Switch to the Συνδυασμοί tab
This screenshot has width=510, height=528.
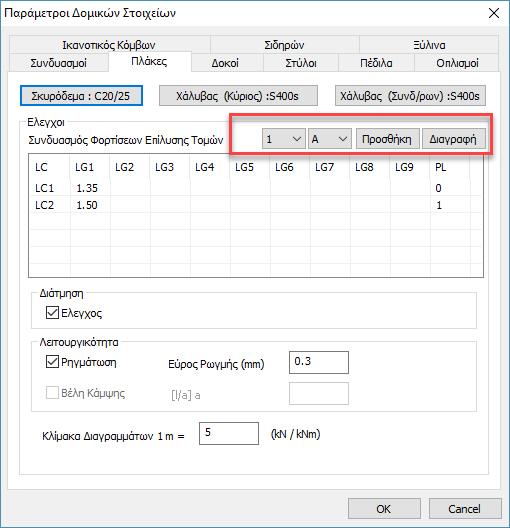click(x=59, y=63)
